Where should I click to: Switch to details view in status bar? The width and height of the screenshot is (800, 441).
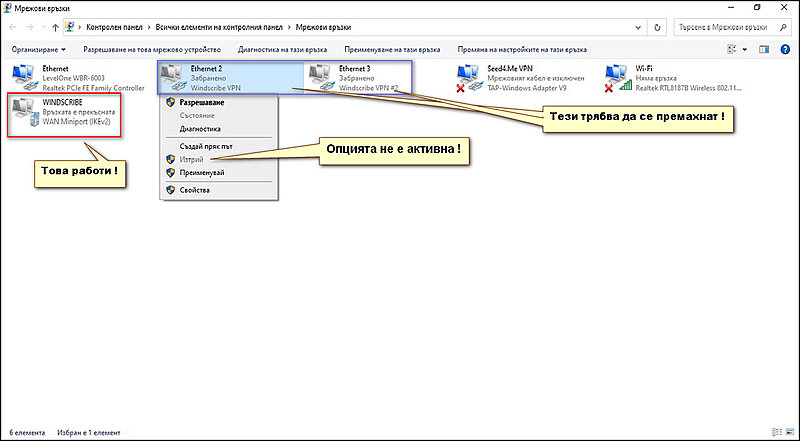[x=777, y=432]
